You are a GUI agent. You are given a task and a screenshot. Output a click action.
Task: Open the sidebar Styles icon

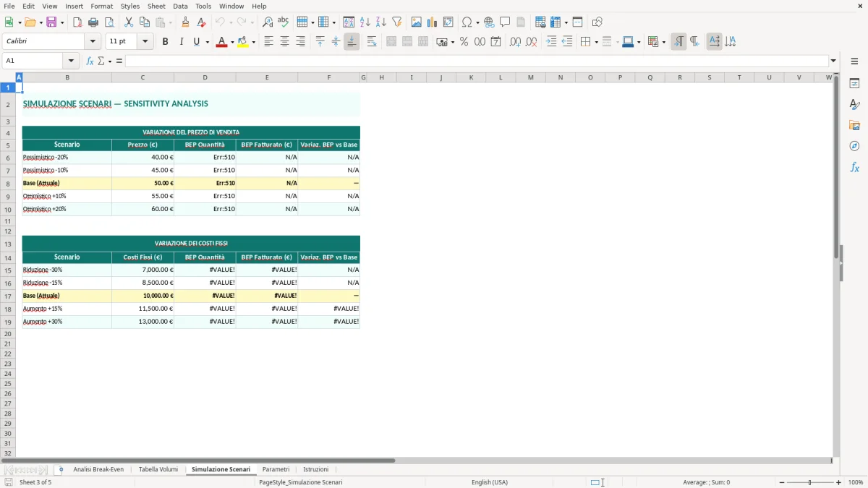(x=854, y=104)
